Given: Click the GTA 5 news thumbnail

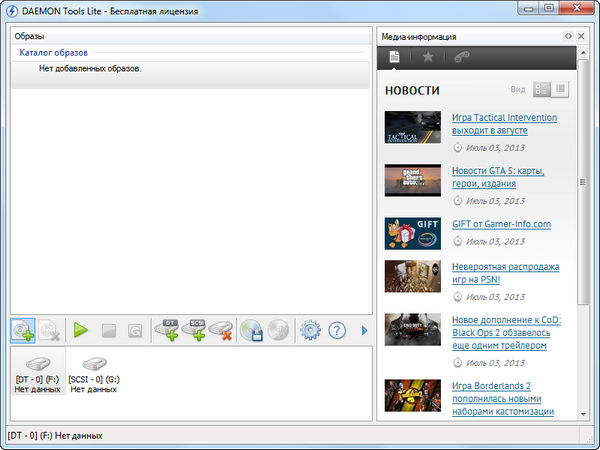Looking at the screenshot, I should [412, 180].
